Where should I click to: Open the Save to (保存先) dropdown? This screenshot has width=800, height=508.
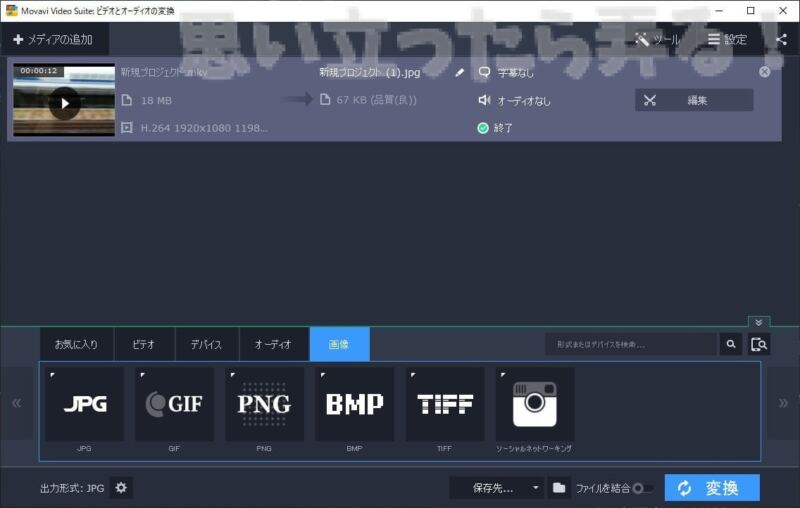496,488
